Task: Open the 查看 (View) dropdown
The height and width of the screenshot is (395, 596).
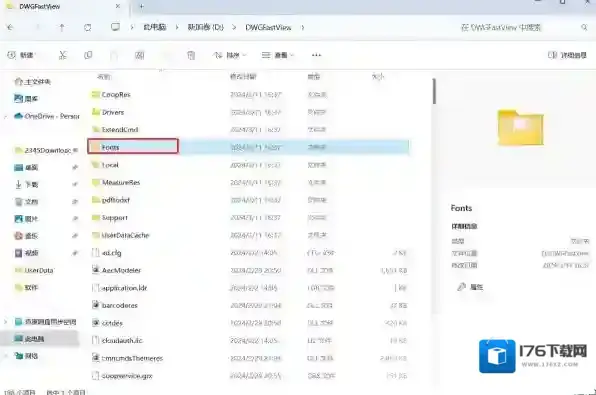Action: pyautogui.click(x=278, y=56)
